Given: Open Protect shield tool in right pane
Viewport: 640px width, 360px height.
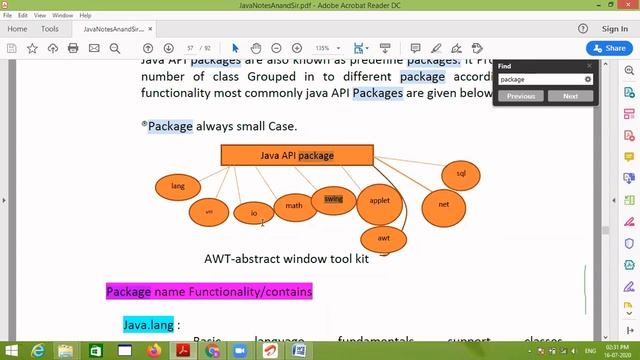Looking at the screenshot, I should point(629,243).
